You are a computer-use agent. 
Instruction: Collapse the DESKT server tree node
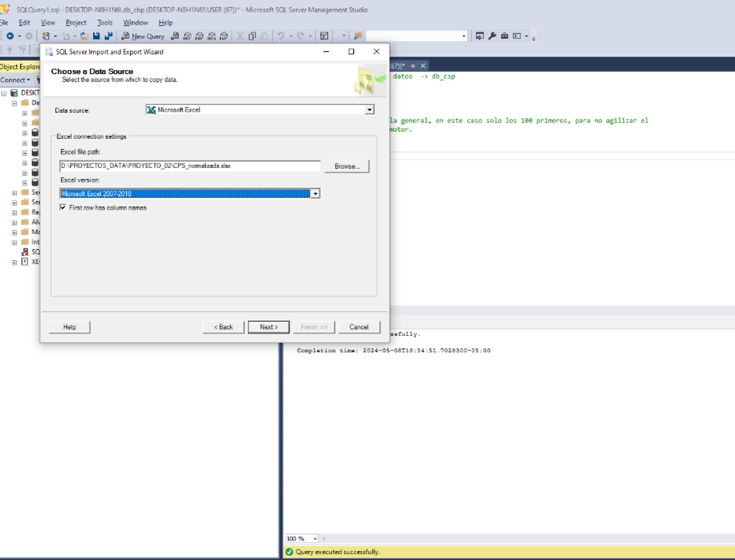pyautogui.click(x=4, y=93)
